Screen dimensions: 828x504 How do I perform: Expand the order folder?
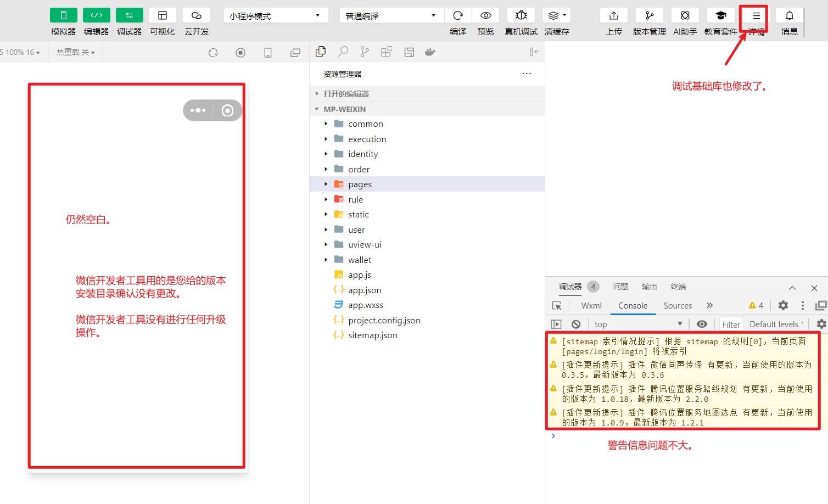(427, 169)
